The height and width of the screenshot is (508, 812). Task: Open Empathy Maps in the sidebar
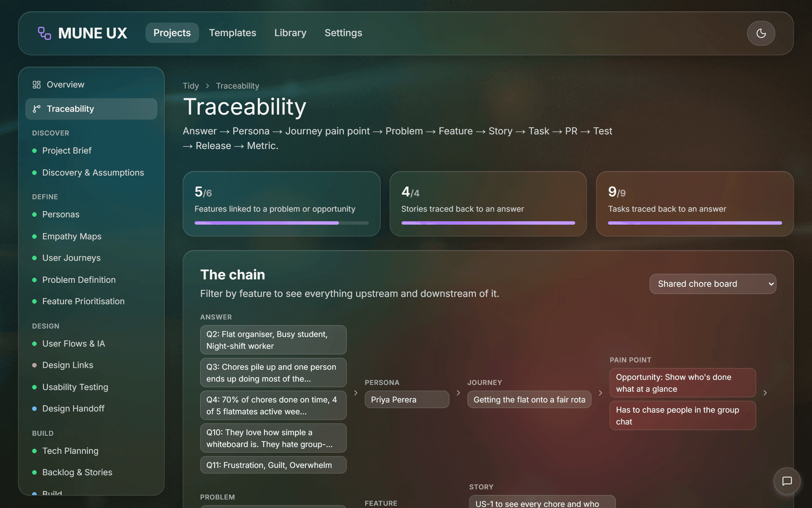(x=91, y=237)
